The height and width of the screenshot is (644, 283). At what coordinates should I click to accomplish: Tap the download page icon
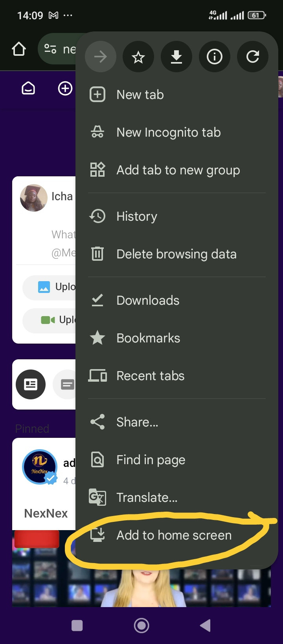coord(176,57)
